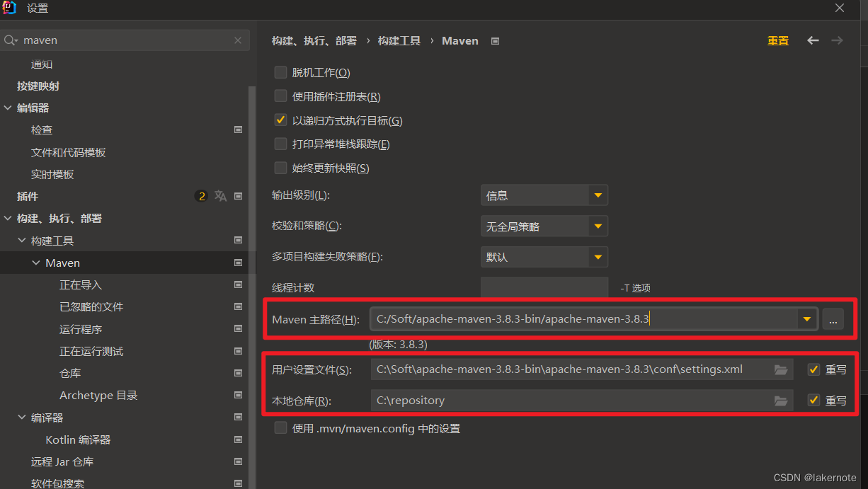868x489 pixels.
Task: Click the search magnifier icon
Action: (x=10, y=41)
